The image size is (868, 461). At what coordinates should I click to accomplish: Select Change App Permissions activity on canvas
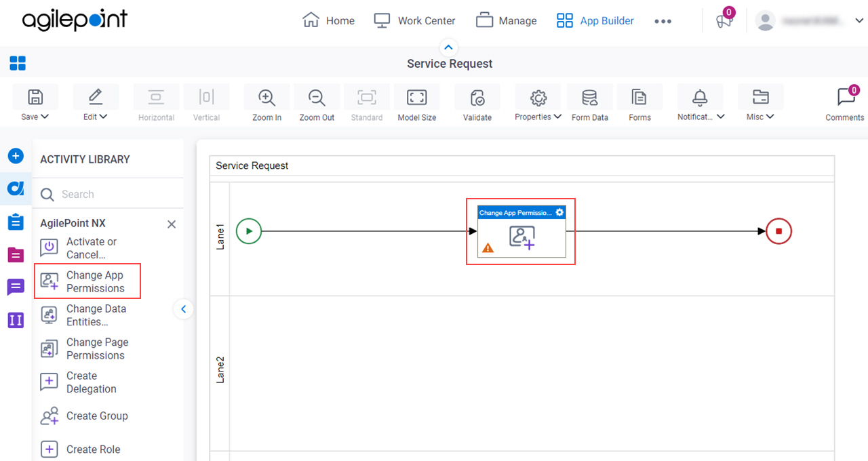point(521,231)
